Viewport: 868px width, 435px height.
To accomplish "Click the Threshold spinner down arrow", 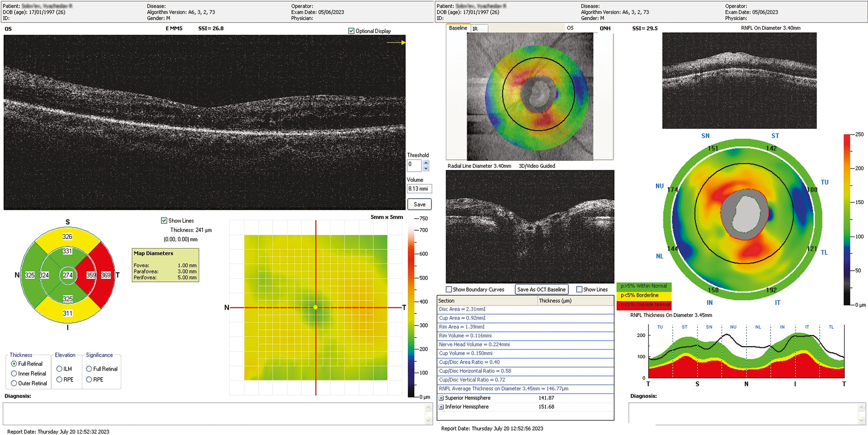I will click(x=426, y=169).
